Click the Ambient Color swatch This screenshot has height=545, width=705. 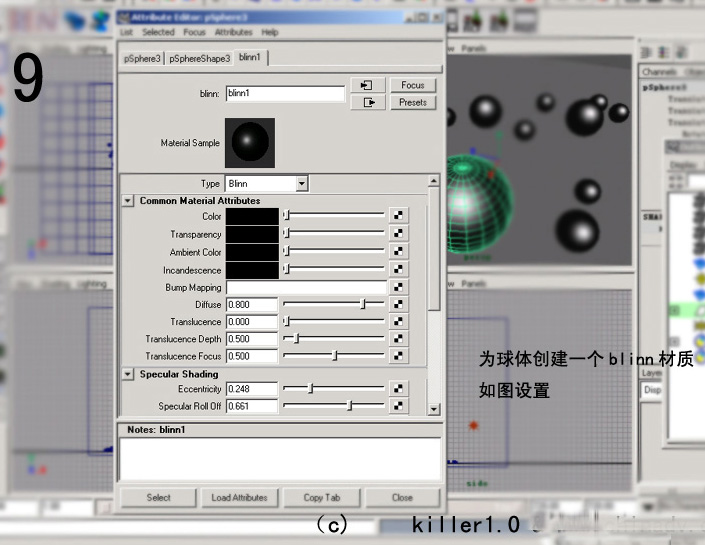pos(252,252)
